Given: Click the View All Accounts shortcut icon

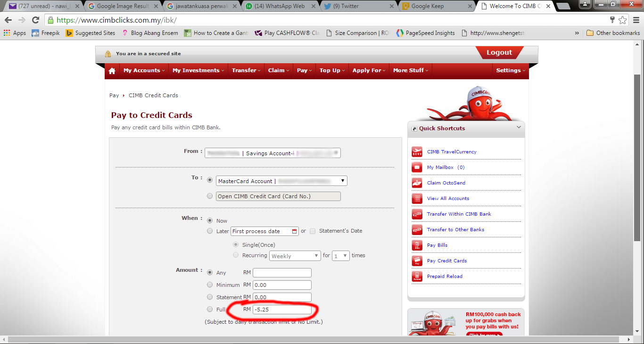Looking at the screenshot, I should (417, 199).
